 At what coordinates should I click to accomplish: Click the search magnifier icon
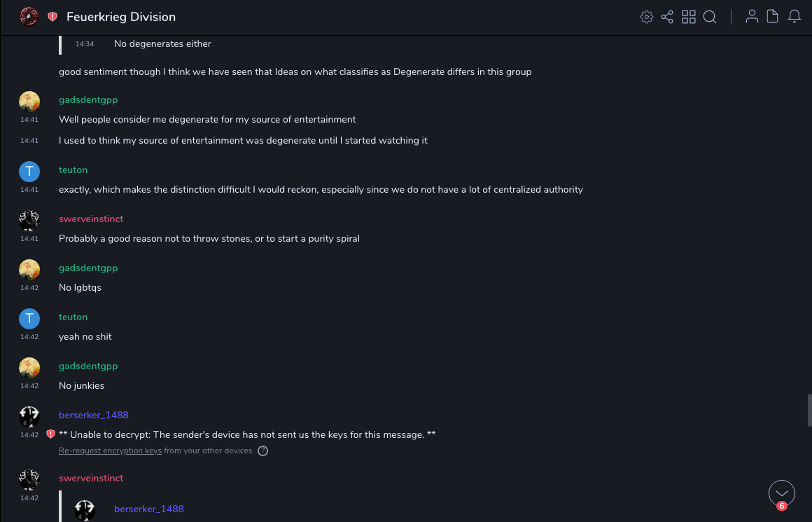710,17
